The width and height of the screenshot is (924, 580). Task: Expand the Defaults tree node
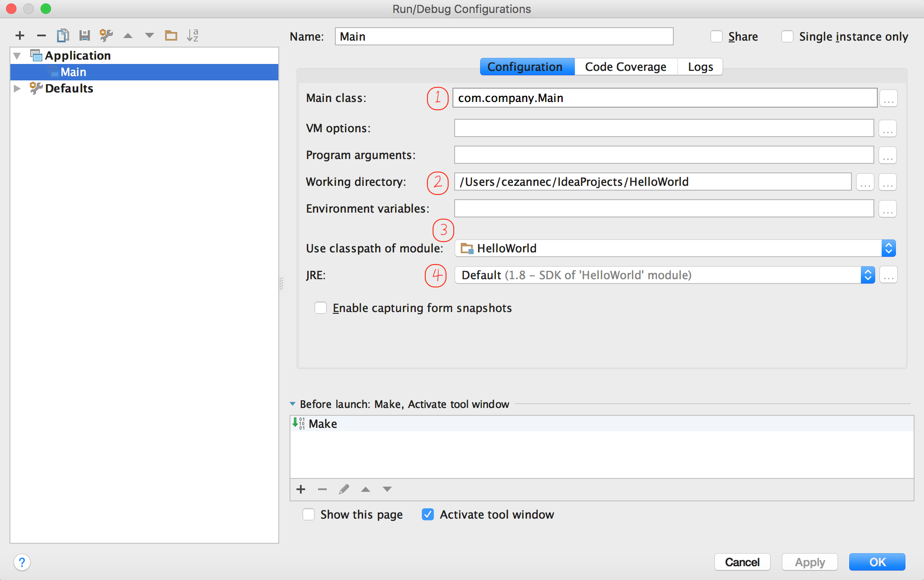pyautogui.click(x=16, y=88)
